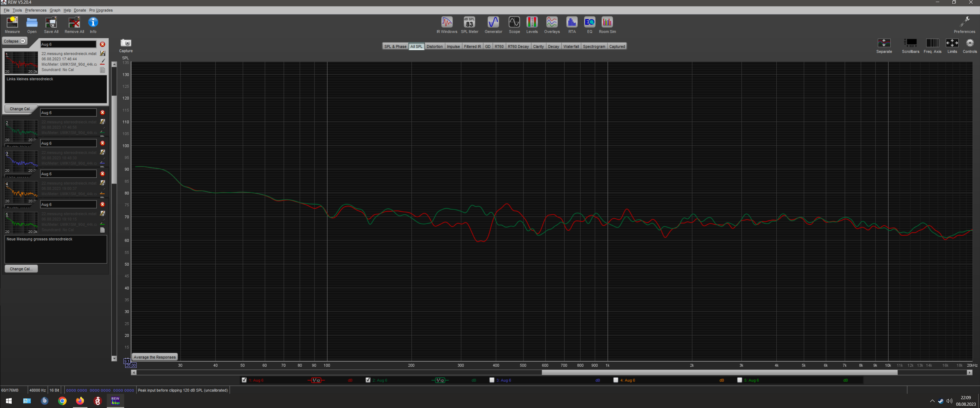The width and height of the screenshot is (980, 408).
Task: Switch to the Spectrogram tab
Action: click(x=594, y=46)
